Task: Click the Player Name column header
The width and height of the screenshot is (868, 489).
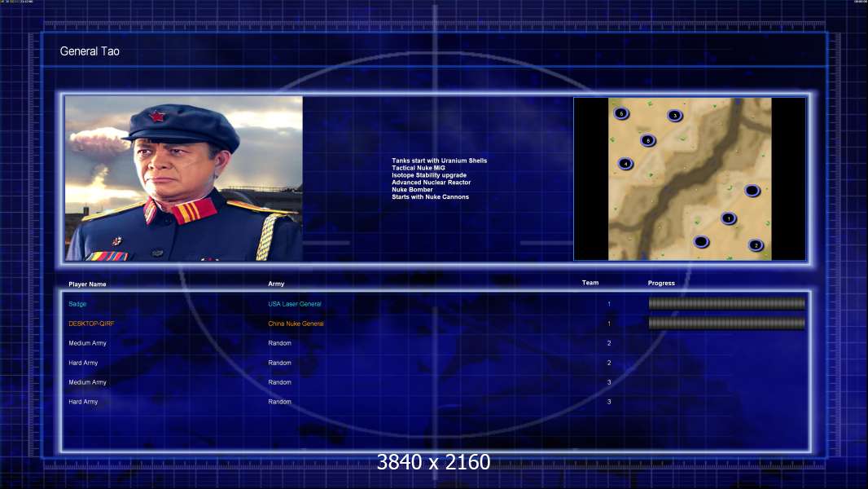Action: tap(87, 284)
